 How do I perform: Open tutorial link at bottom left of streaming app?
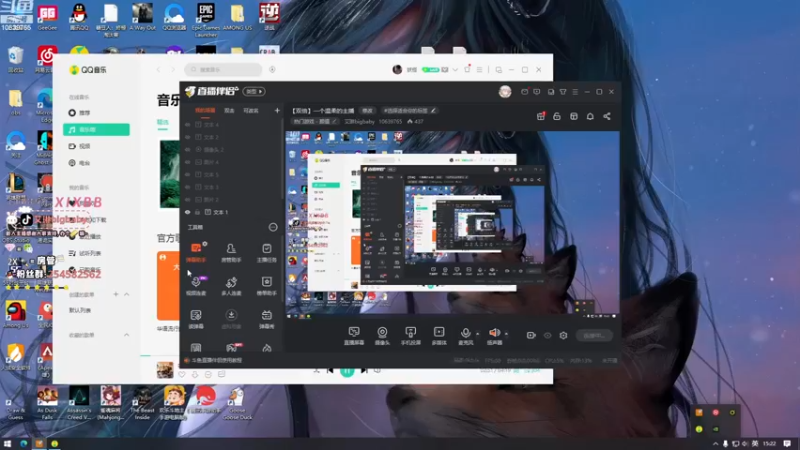click(x=216, y=360)
